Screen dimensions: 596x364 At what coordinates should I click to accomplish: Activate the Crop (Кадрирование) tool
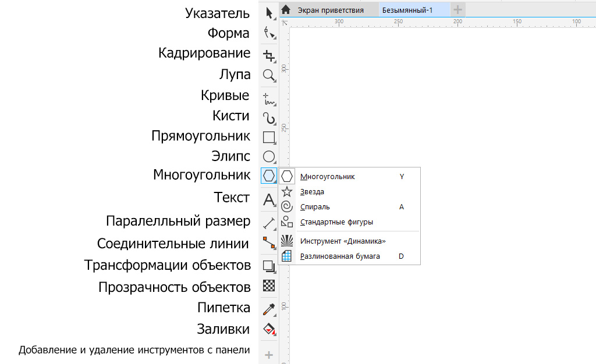(268, 55)
